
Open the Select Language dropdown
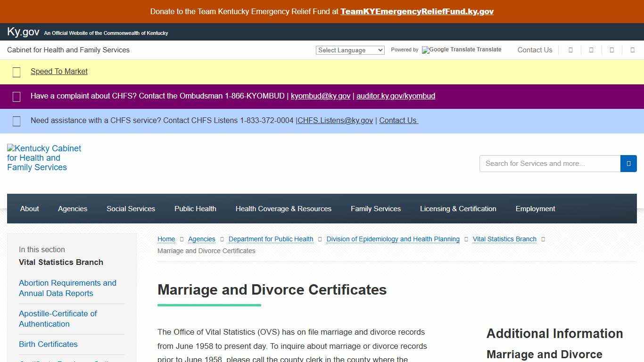350,50
